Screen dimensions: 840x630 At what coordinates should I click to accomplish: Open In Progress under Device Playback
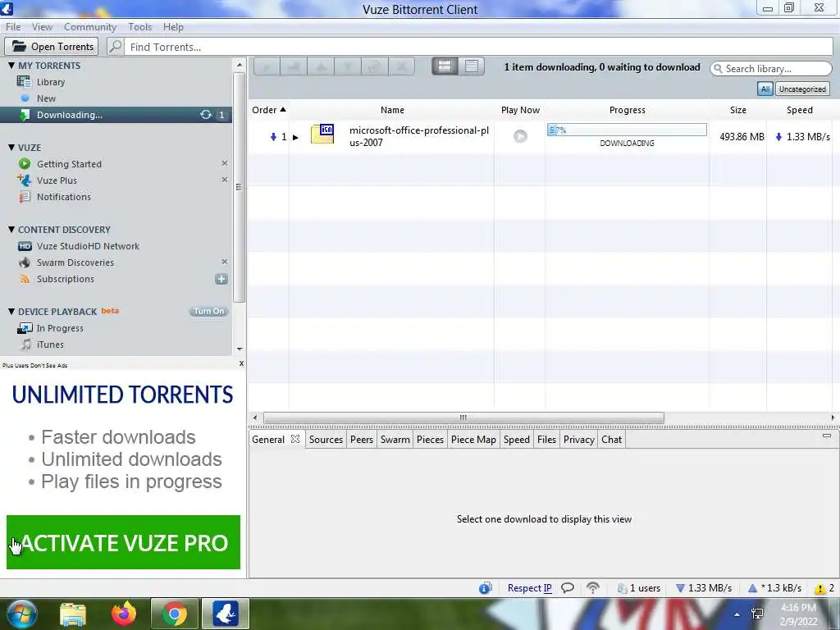tap(60, 328)
